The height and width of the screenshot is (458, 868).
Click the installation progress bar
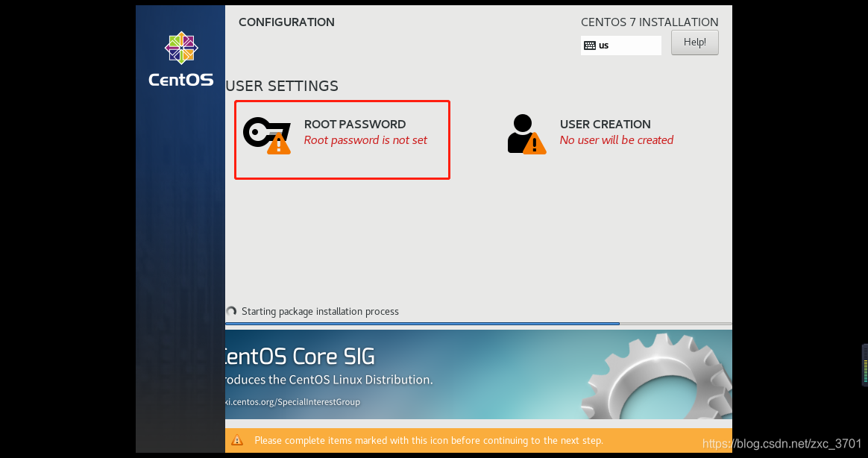[478, 324]
